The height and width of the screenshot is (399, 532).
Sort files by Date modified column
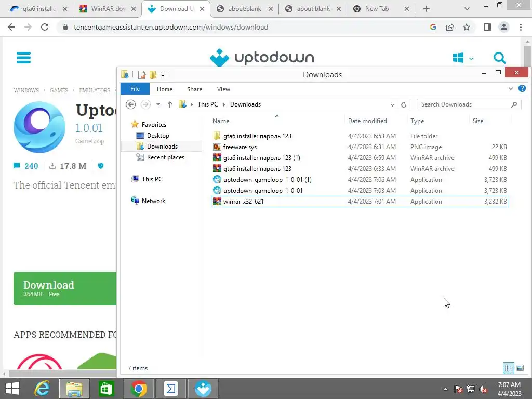tap(367, 121)
